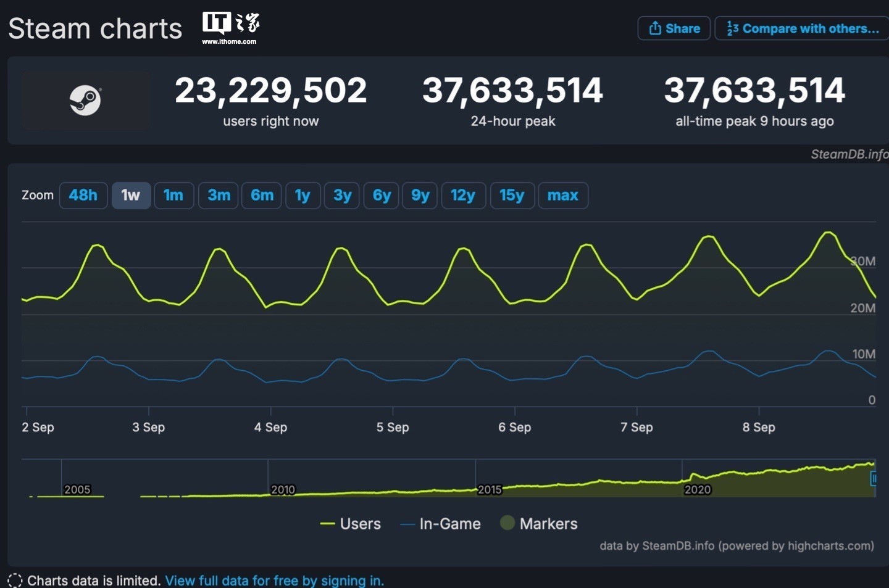
Task: Toggle Users series in chart legend
Action: click(351, 524)
